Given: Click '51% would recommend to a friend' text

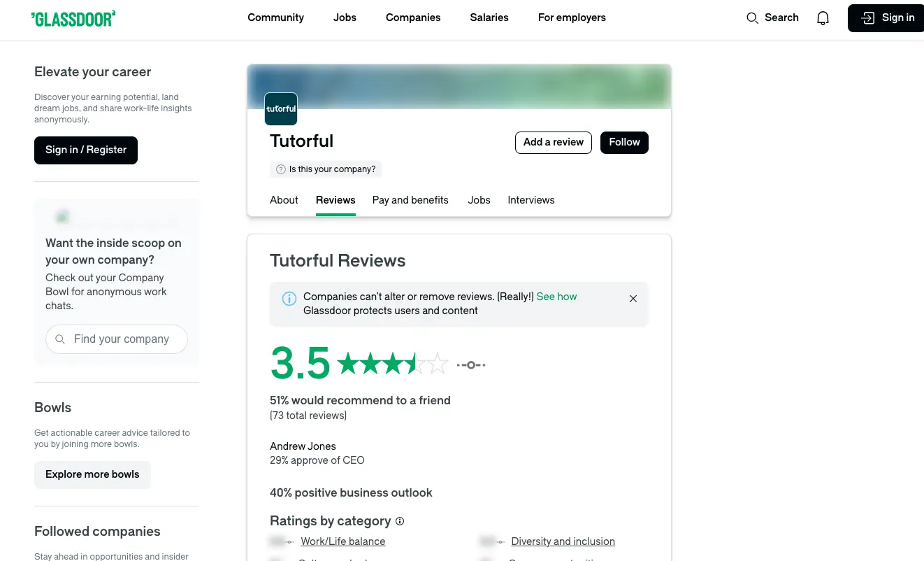Looking at the screenshot, I should [360, 401].
